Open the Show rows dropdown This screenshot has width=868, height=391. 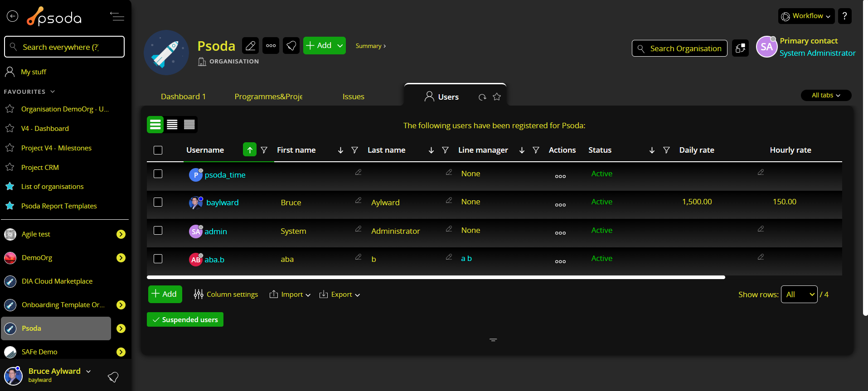pyautogui.click(x=799, y=294)
